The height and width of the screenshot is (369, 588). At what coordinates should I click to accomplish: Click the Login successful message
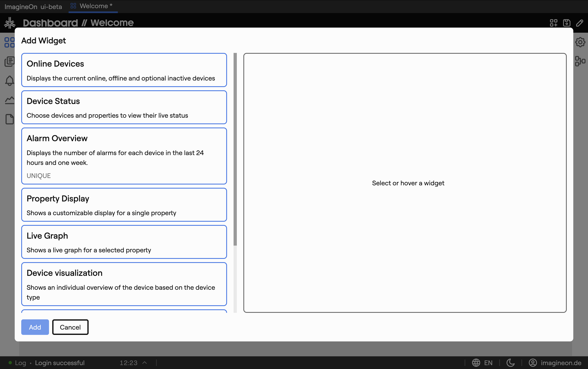click(x=60, y=363)
